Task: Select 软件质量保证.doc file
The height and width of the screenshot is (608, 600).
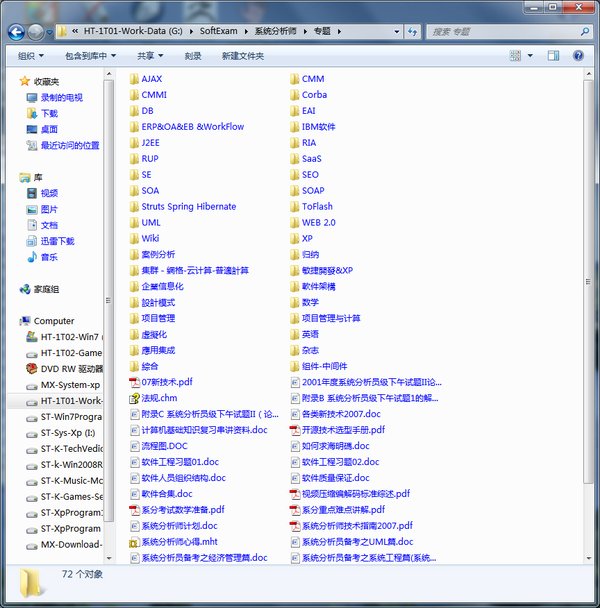Action: (330, 478)
